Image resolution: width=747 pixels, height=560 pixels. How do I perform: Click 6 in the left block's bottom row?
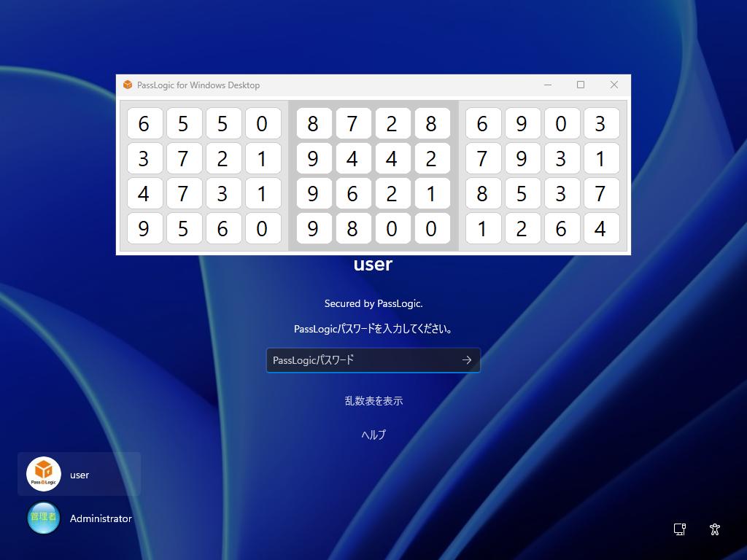point(223,228)
